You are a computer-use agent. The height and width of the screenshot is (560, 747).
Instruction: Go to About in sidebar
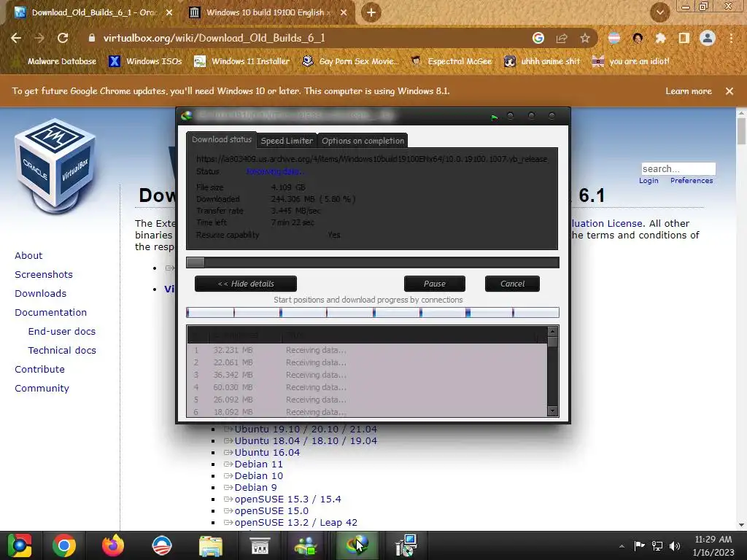[x=28, y=256]
